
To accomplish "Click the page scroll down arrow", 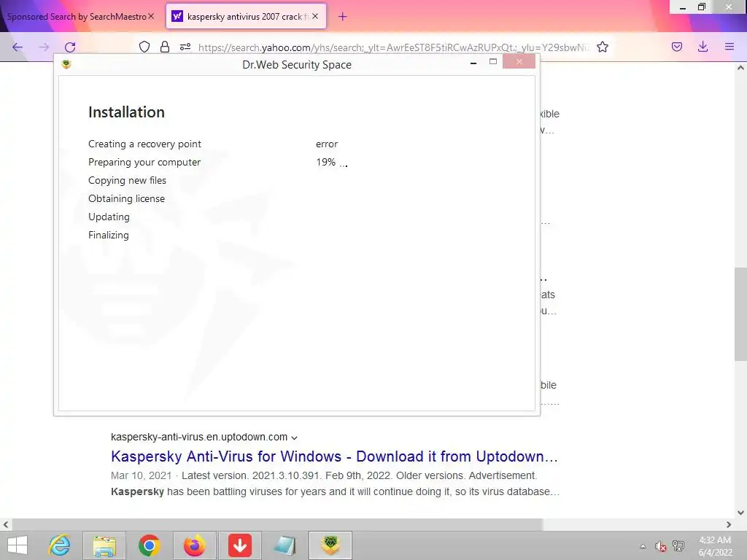I will click(x=740, y=513).
